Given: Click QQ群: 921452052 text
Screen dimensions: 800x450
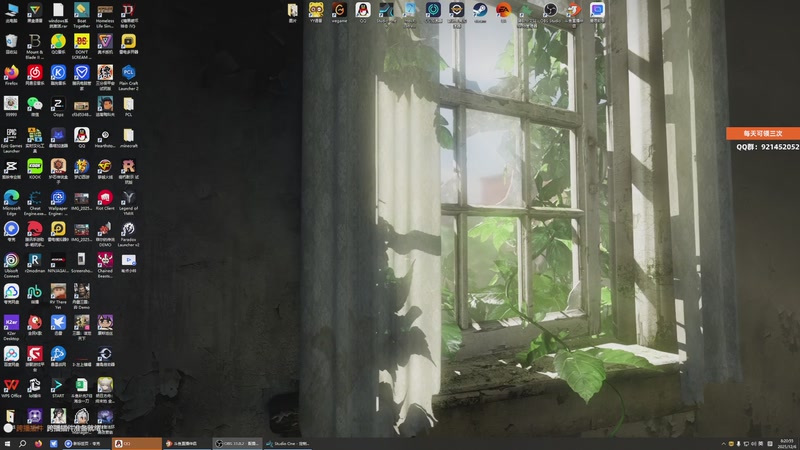Looking at the screenshot, I should point(767,147).
